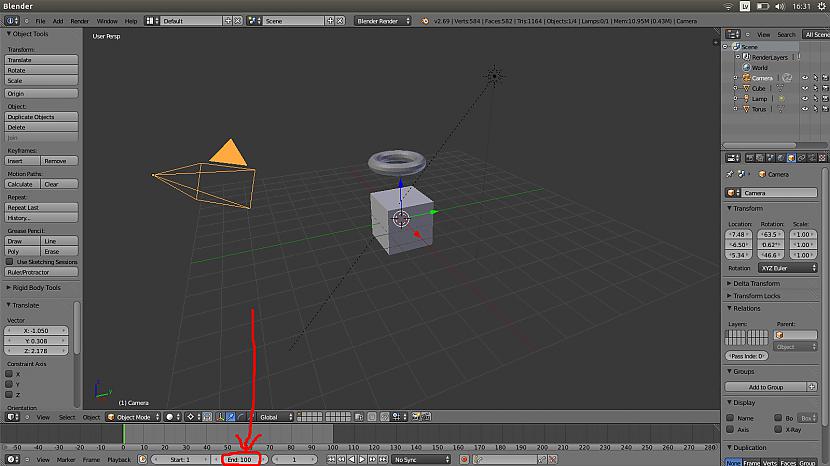Select the Cube mesh icon in outliner
The image size is (830, 466).
[x=746, y=88]
